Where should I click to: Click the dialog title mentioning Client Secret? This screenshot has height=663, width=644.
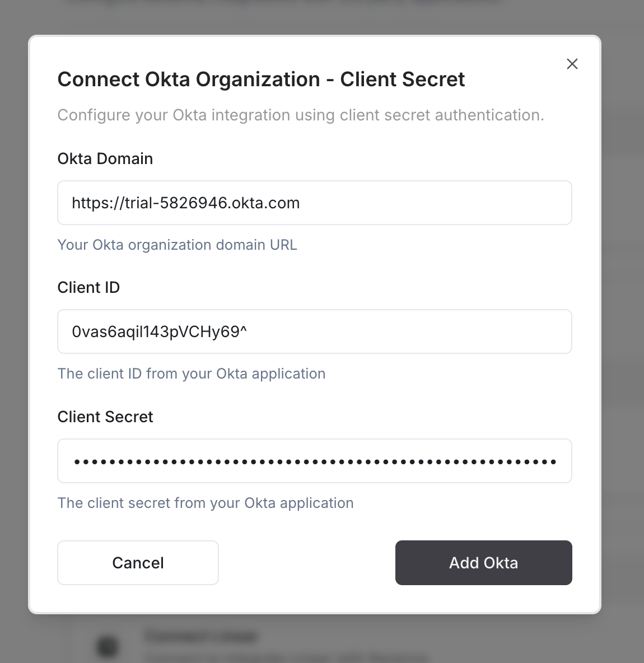click(262, 80)
